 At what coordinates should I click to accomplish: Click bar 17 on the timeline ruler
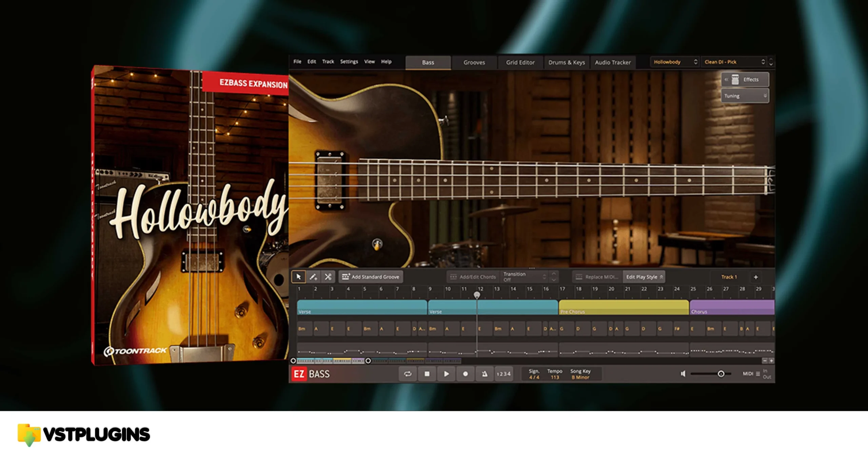pyautogui.click(x=563, y=289)
